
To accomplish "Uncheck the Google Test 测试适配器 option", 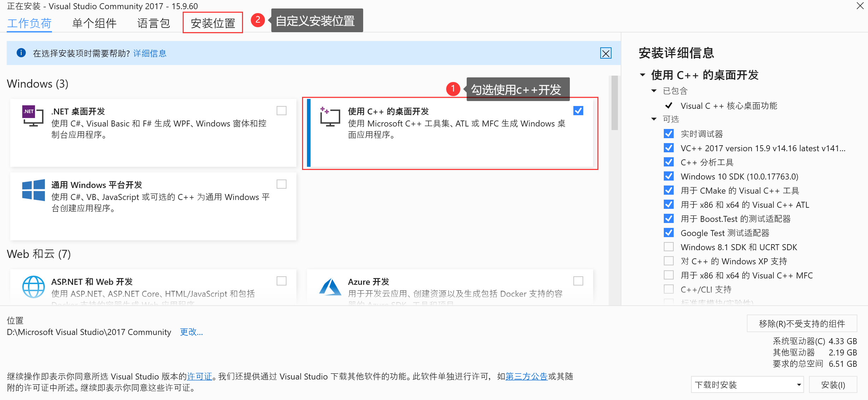I will coord(668,233).
